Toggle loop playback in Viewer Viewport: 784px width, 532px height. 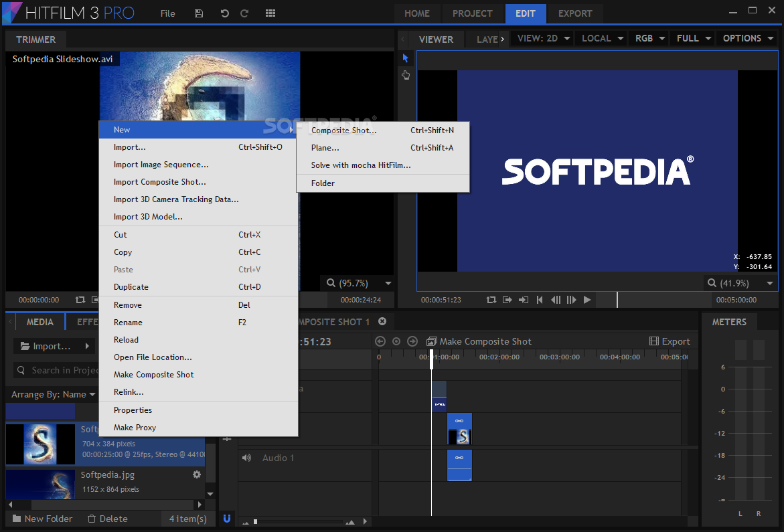tap(491, 300)
